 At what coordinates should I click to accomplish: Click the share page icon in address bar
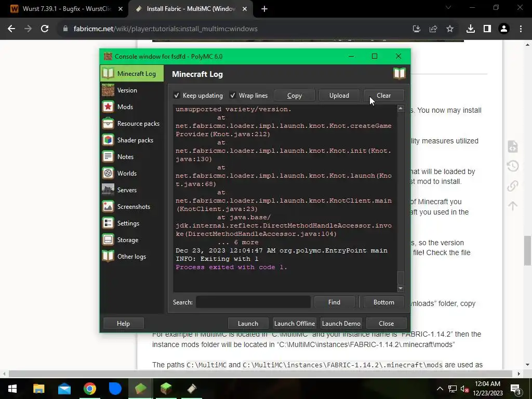(x=433, y=29)
